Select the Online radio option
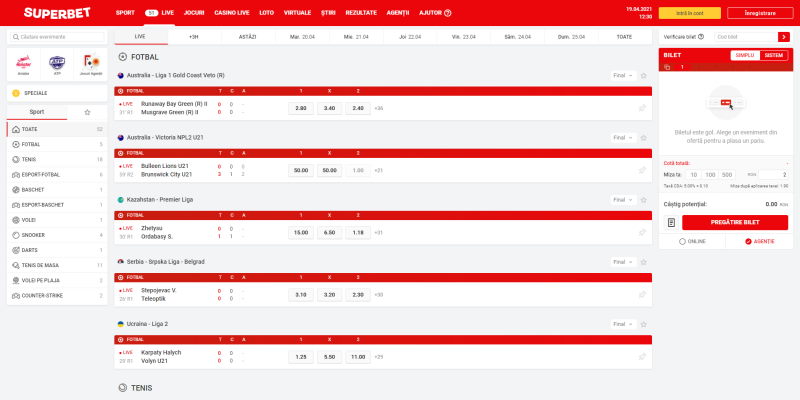This screenshot has width=800, height=400. [x=692, y=241]
